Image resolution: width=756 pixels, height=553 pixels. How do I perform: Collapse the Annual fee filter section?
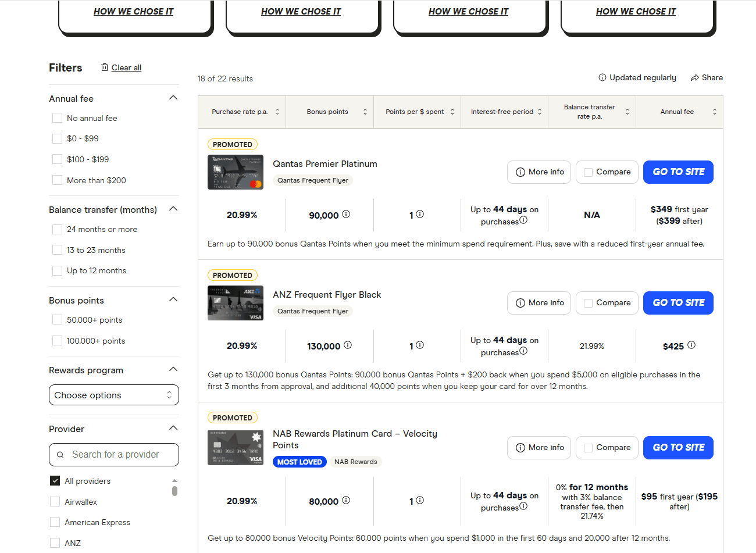pos(173,98)
